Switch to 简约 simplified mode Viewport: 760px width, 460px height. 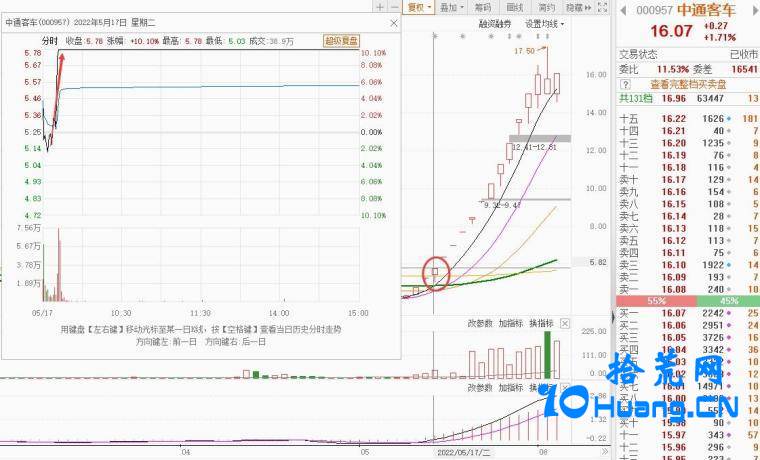coord(547,7)
